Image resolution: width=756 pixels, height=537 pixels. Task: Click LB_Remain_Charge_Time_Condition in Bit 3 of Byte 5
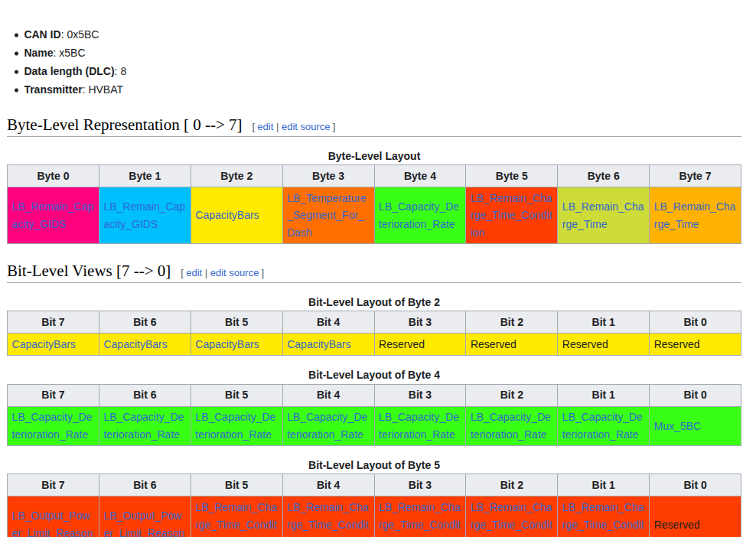tap(419, 516)
